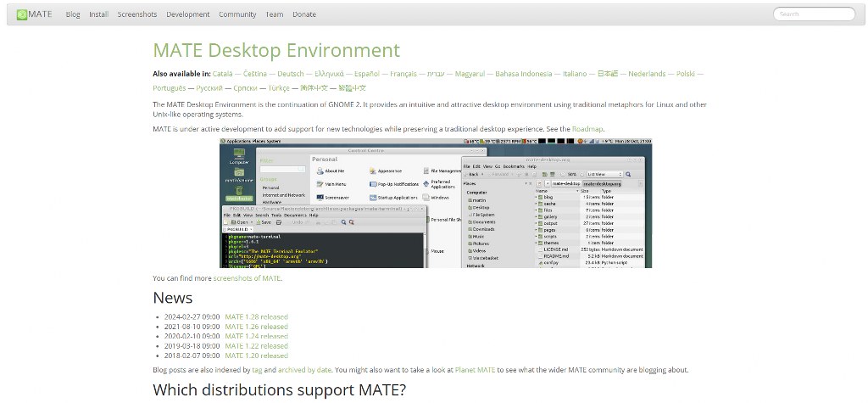Switch page language to Čeština
This screenshot has height=403, width=868.
(x=255, y=74)
